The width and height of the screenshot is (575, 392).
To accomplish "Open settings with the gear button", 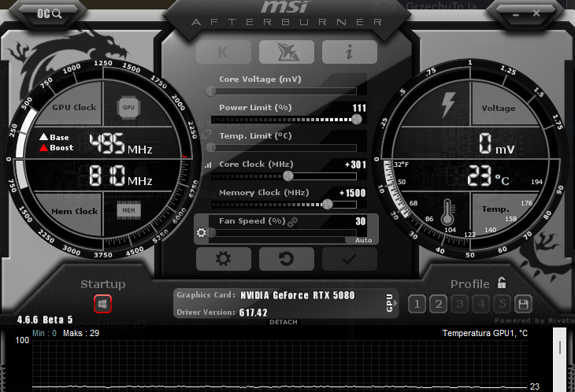I will 224,259.
